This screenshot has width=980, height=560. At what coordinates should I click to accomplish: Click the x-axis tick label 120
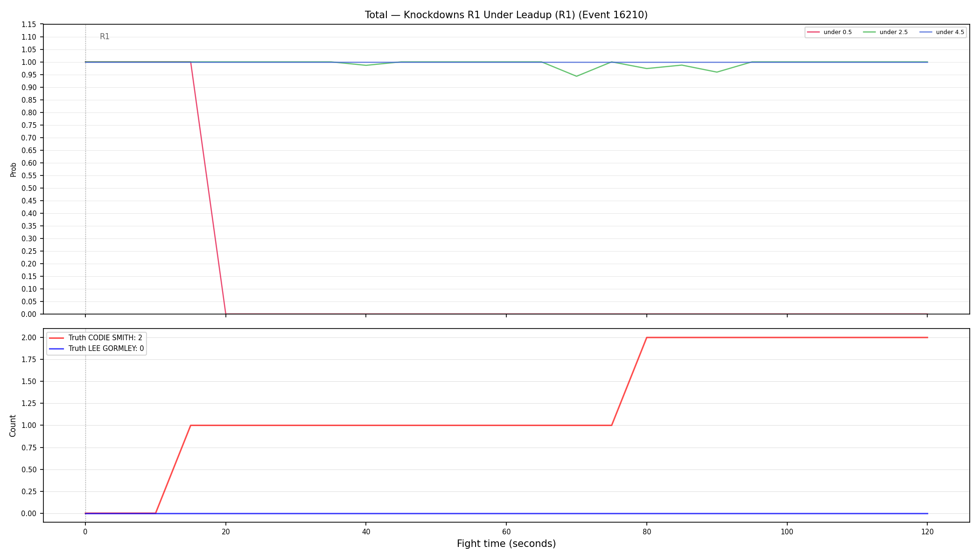click(927, 532)
